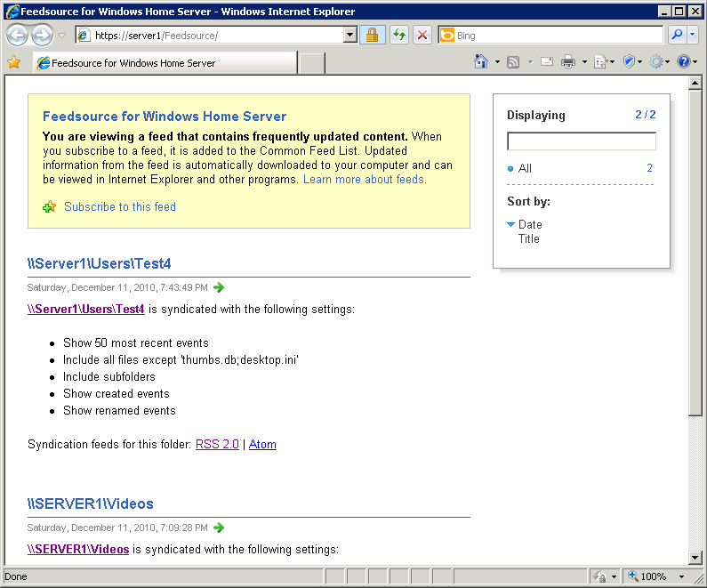
Task: Sort feed items by Title
Action: [x=529, y=238]
